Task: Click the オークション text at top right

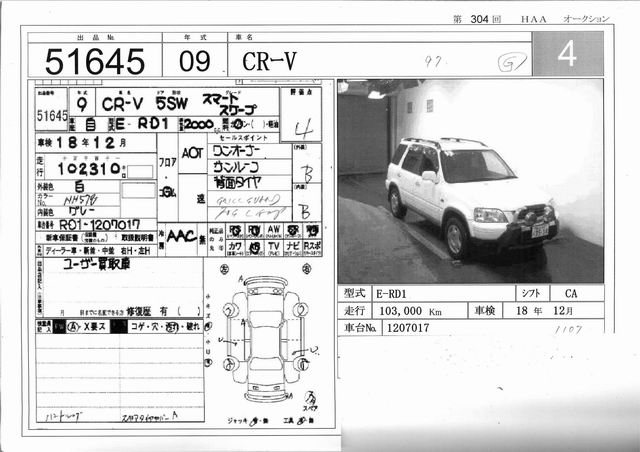Action: 586,19
